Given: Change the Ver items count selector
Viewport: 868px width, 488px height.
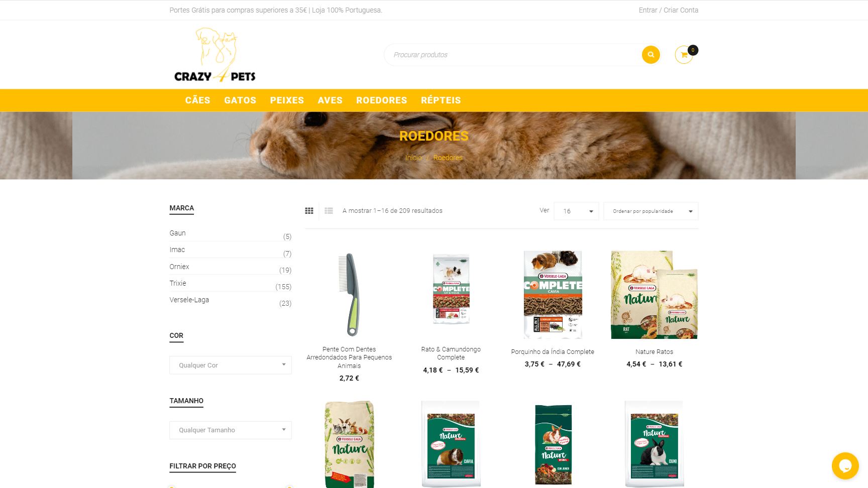Looking at the screenshot, I should click(x=576, y=211).
